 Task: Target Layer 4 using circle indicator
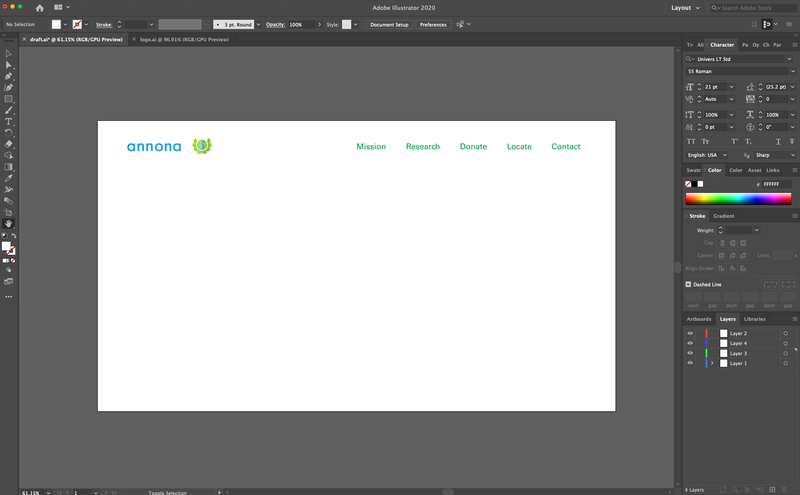click(785, 343)
